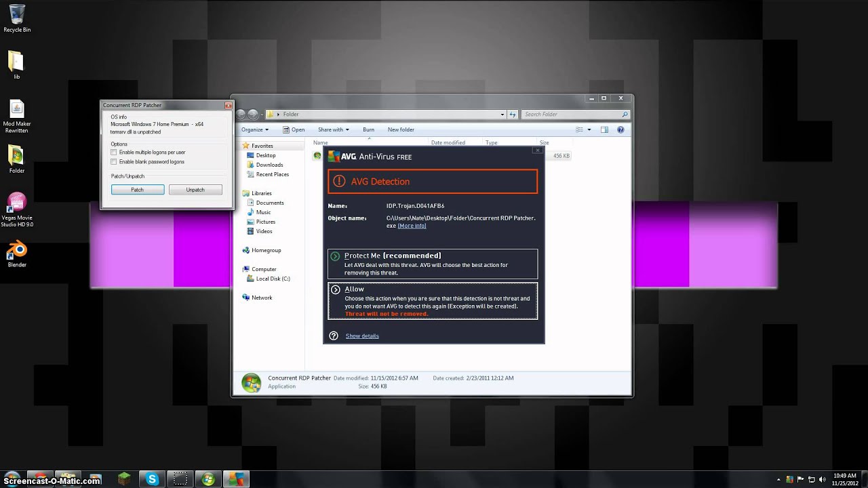Choose the Allow option in AVG

(433, 301)
